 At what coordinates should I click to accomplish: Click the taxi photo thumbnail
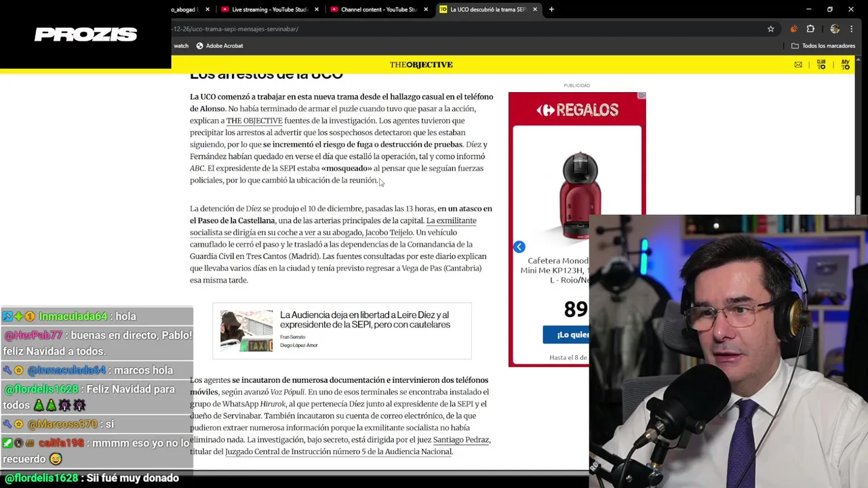[x=247, y=331]
